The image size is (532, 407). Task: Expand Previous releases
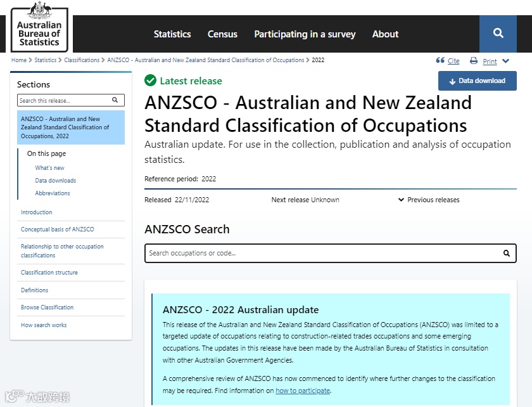click(429, 200)
